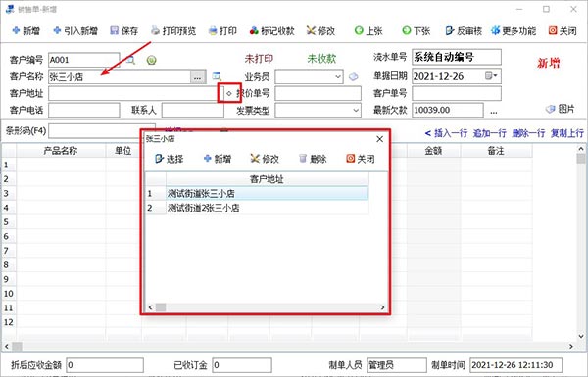
Task: Click the 客户电话 input field
Action: (83, 111)
